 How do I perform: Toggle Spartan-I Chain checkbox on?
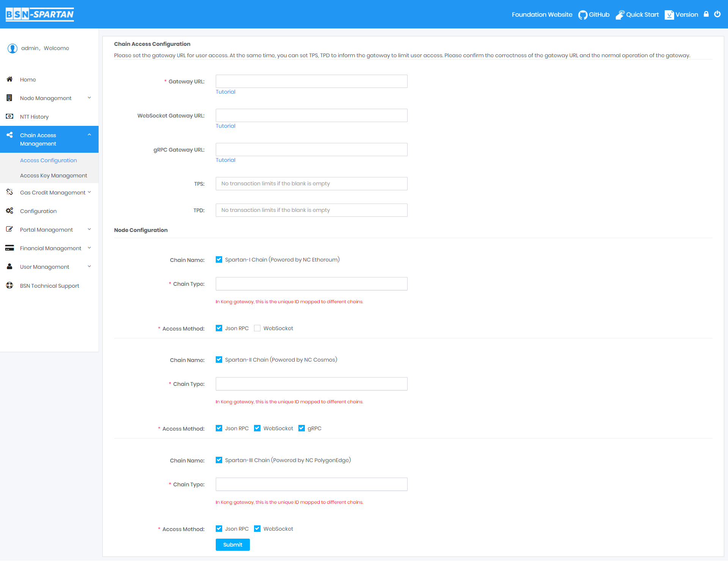[x=218, y=259]
